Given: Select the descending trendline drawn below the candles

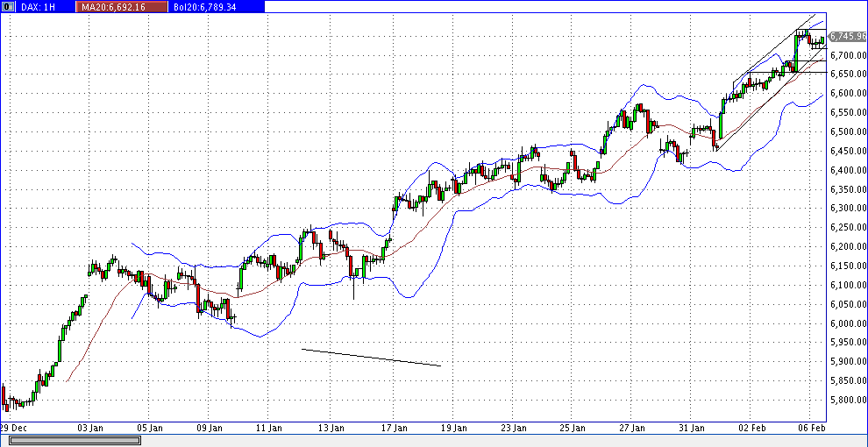Looking at the screenshot, I should (x=371, y=358).
